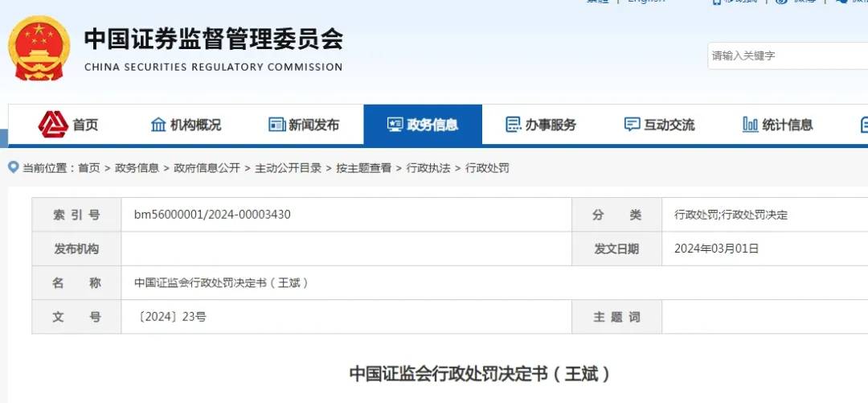Click 政府信息公开 in the breadcrumb
The image size is (868, 403).
click(207, 168)
